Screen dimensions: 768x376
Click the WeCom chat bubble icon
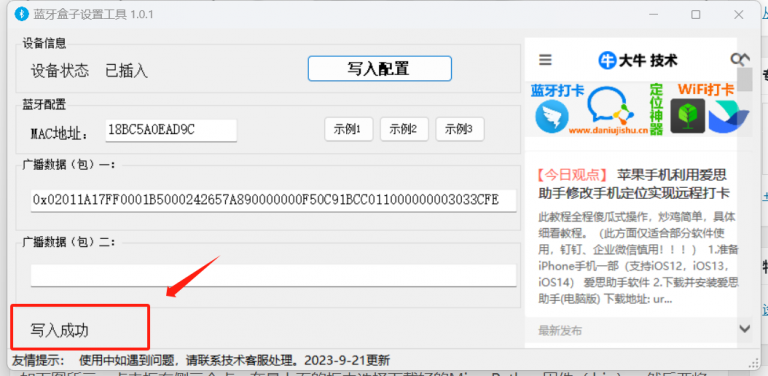click(610, 105)
